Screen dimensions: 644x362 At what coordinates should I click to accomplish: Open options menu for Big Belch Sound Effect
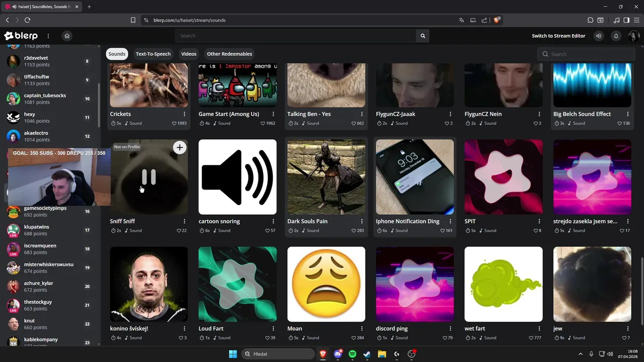[628, 114]
